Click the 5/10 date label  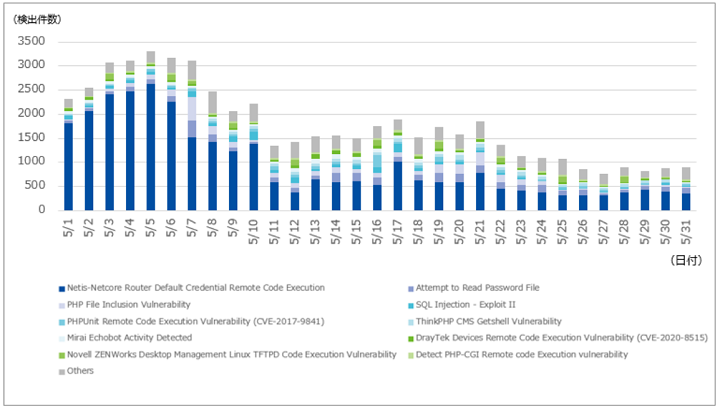pos(253,231)
